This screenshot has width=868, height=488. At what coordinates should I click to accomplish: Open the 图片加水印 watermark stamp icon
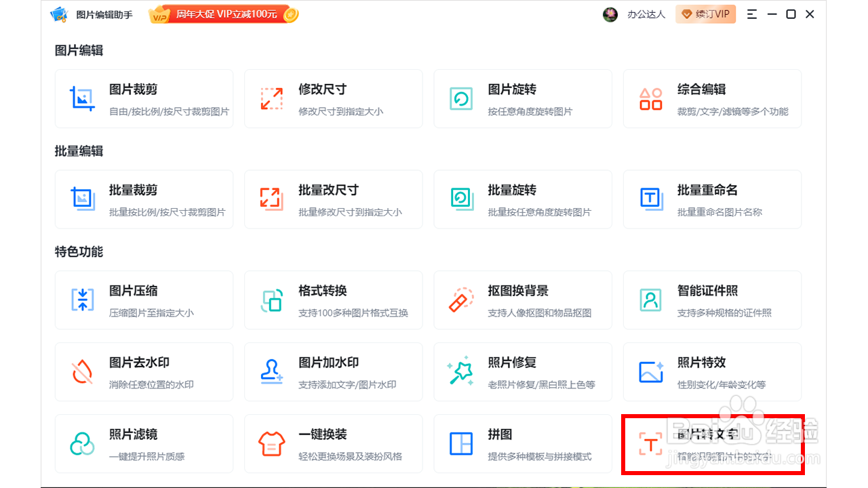click(271, 371)
